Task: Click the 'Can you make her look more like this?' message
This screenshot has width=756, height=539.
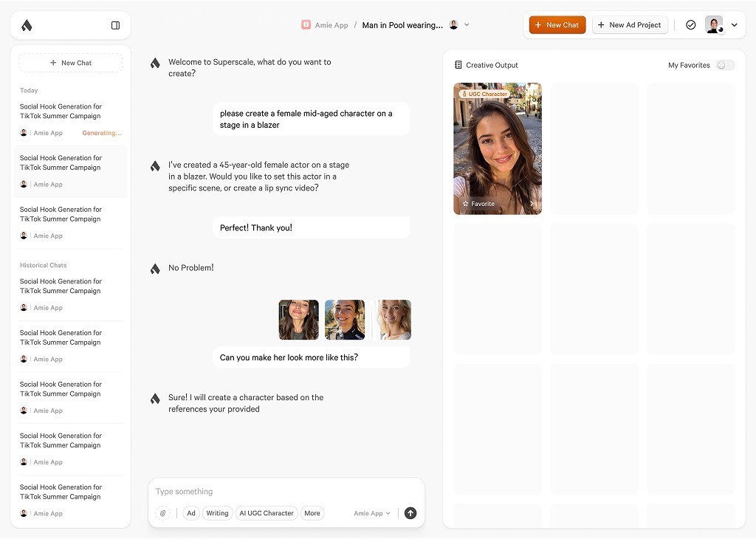Action: point(312,357)
